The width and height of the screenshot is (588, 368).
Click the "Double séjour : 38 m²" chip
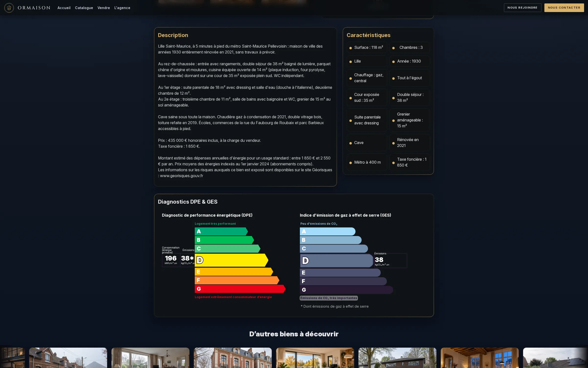point(410,97)
